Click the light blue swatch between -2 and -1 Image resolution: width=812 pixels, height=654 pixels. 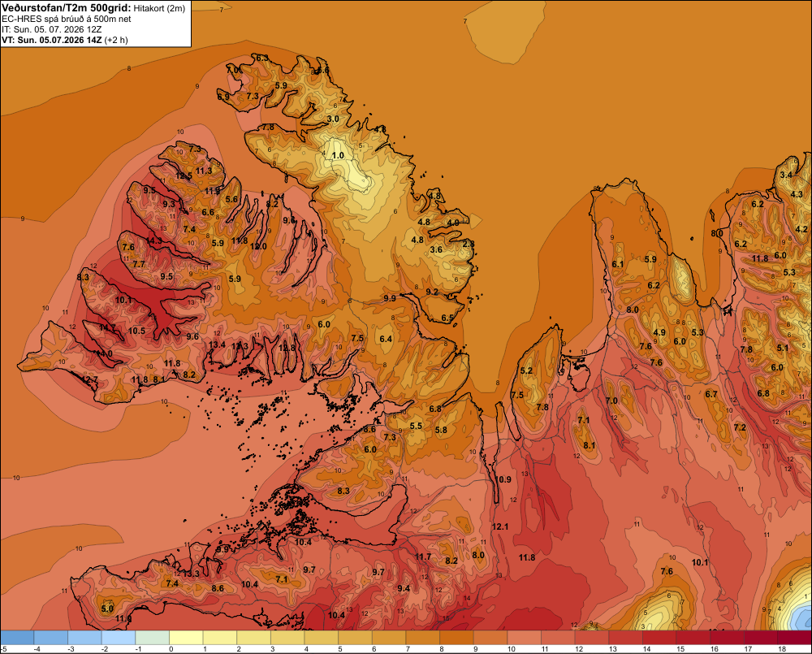119,638
